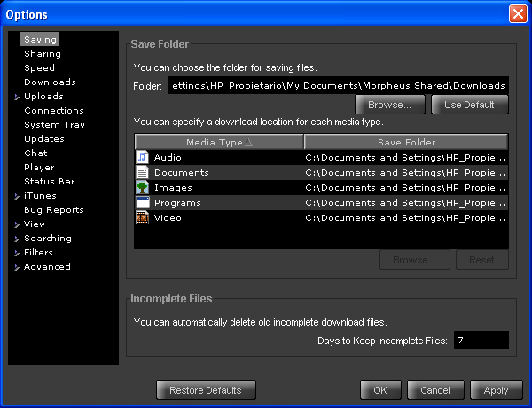Click the Images tree icon
Image resolution: width=532 pixels, height=408 pixels.
(143, 187)
